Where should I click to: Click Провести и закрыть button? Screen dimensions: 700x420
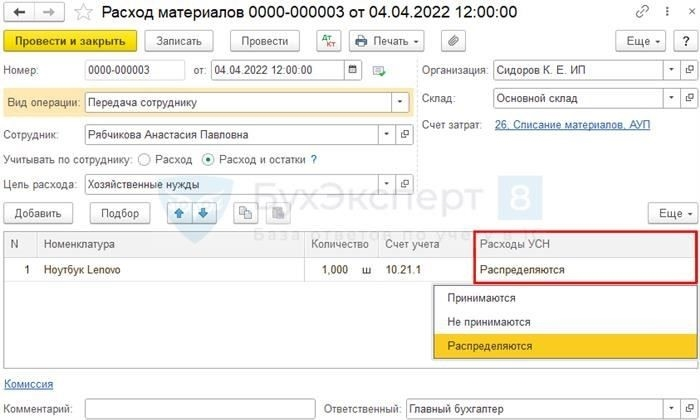[70, 41]
